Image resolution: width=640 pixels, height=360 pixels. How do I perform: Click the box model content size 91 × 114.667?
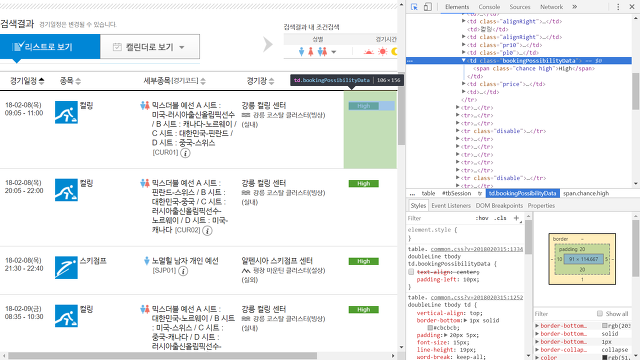click(x=583, y=259)
